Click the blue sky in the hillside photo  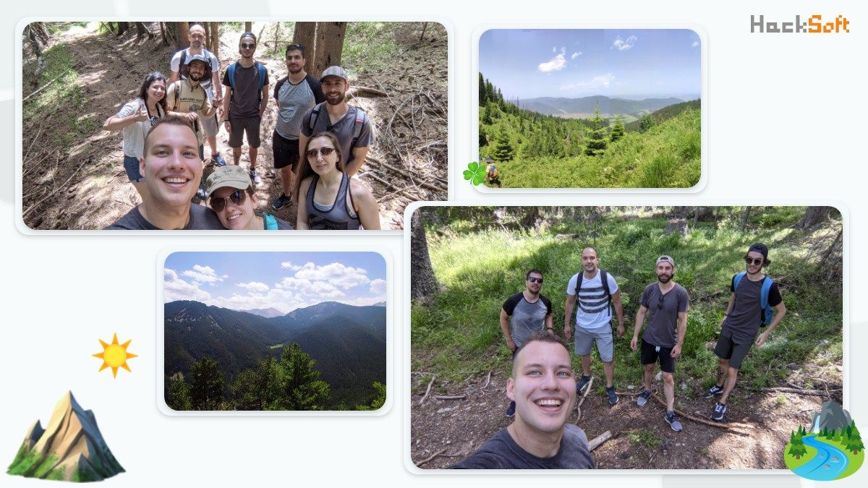pyautogui.click(x=590, y=61)
